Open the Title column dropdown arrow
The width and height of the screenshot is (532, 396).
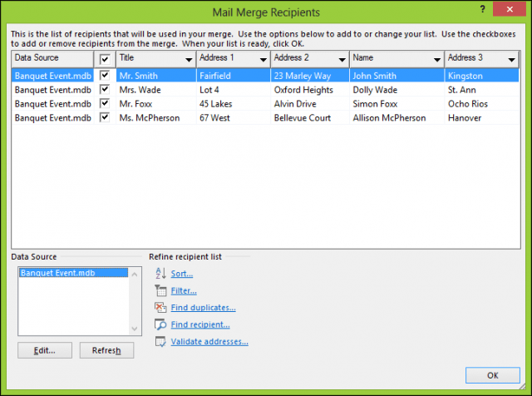tap(189, 60)
